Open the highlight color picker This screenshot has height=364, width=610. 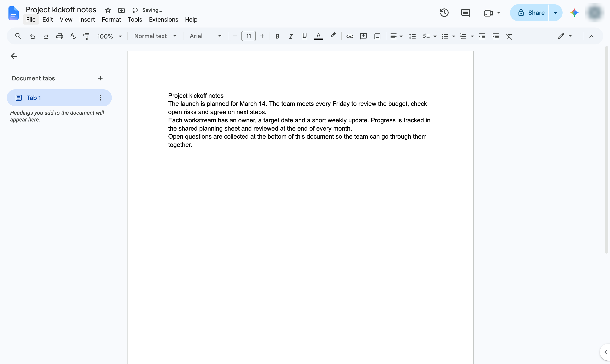[333, 36]
